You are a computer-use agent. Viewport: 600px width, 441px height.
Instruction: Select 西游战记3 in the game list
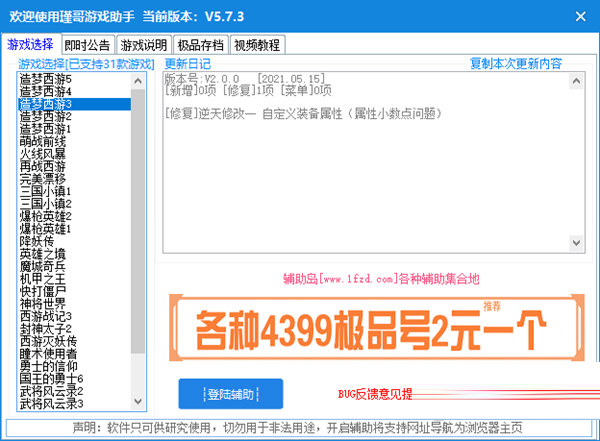pos(75,316)
